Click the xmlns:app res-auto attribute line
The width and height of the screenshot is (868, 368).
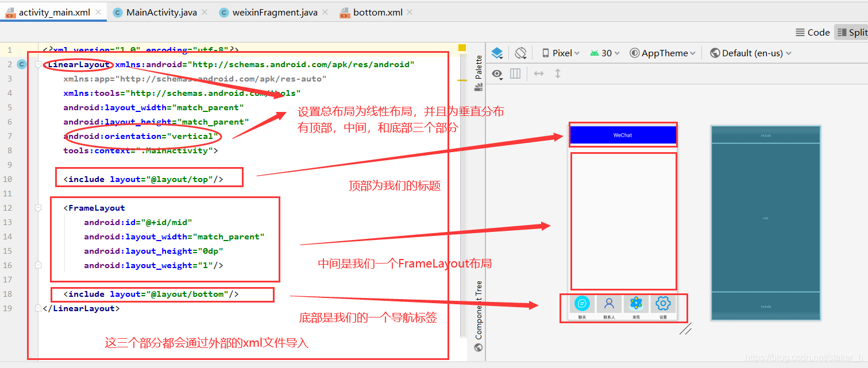195,79
